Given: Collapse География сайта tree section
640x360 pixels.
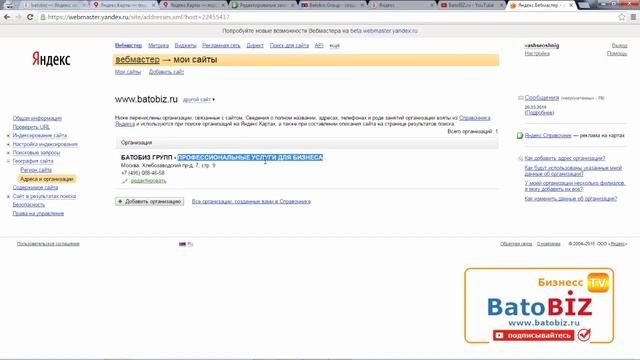Looking at the screenshot, I should (x=8, y=162).
